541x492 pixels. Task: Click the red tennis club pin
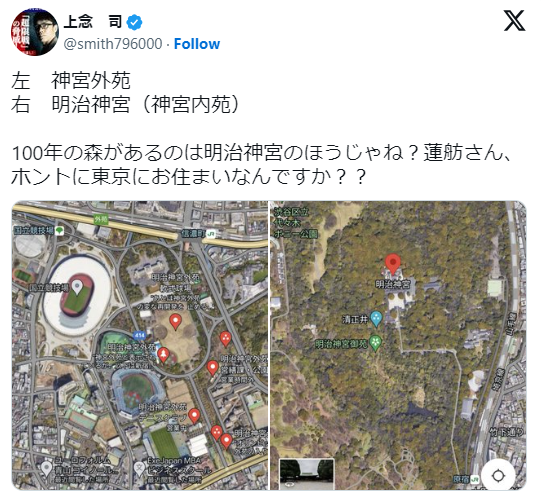click(194, 416)
